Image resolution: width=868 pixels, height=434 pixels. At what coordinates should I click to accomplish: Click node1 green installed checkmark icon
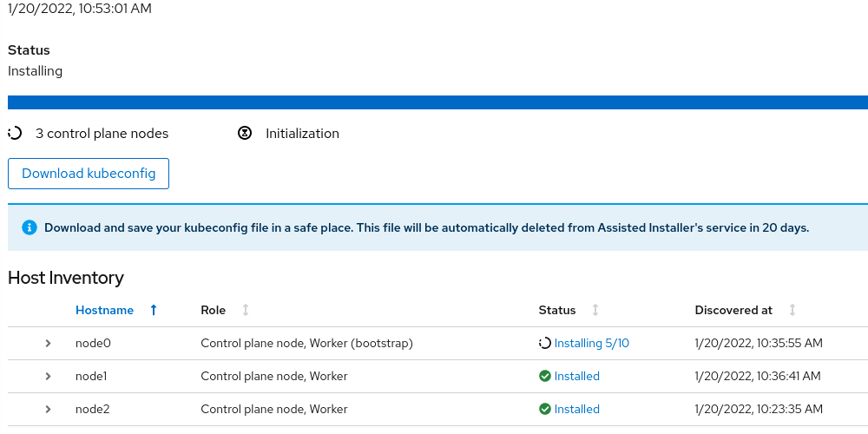544,376
